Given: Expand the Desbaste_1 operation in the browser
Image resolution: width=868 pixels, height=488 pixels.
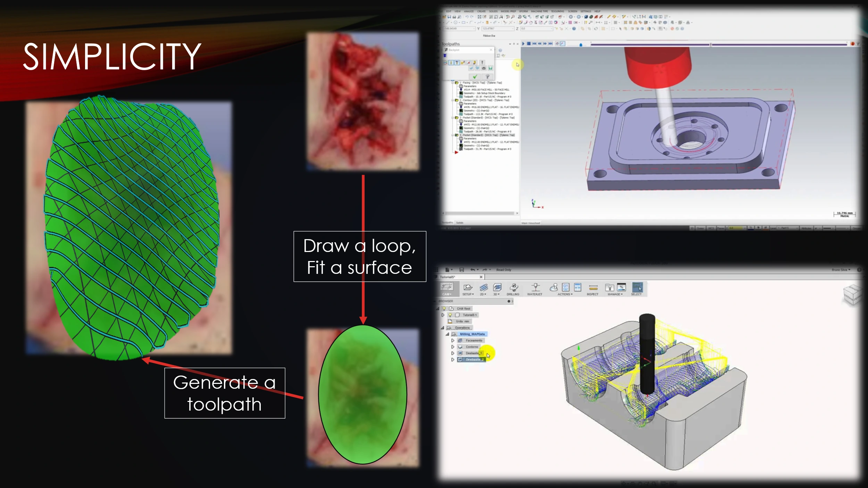Looking at the screenshot, I should pyautogui.click(x=452, y=353).
